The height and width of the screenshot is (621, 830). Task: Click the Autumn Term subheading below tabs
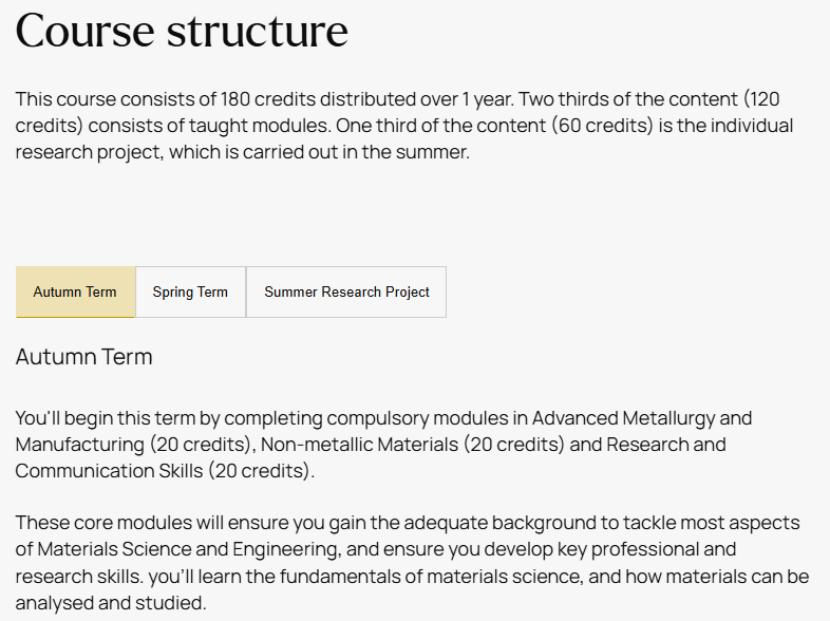pos(84,358)
